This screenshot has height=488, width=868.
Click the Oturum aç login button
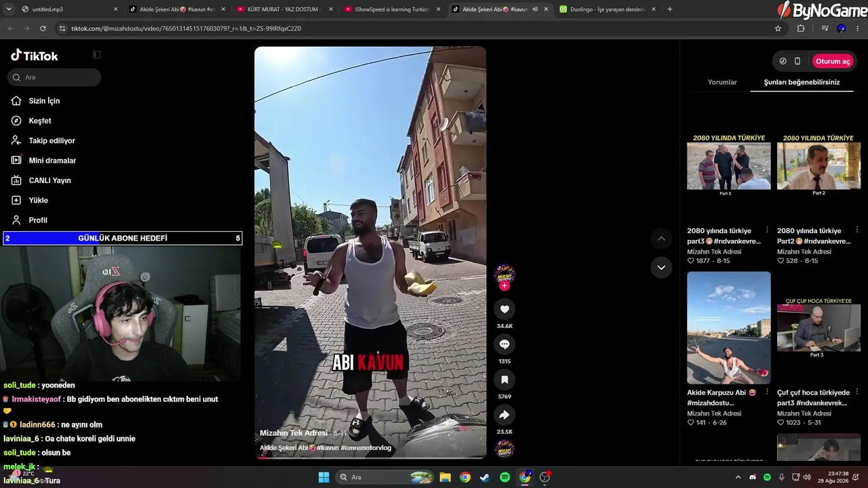[x=833, y=61]
